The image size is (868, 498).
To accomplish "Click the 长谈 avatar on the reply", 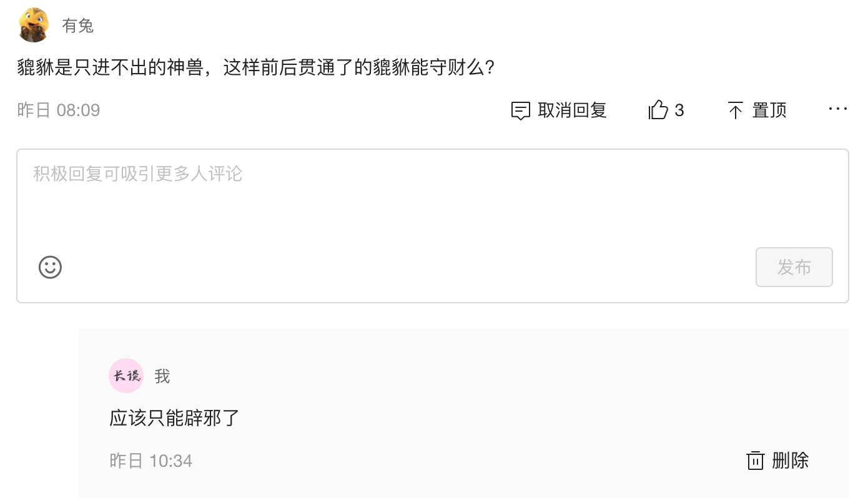I will [126, 376].
